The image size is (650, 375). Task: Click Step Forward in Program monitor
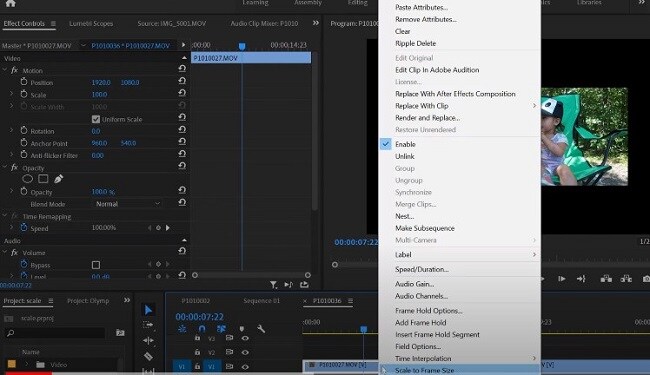(562, 279)
